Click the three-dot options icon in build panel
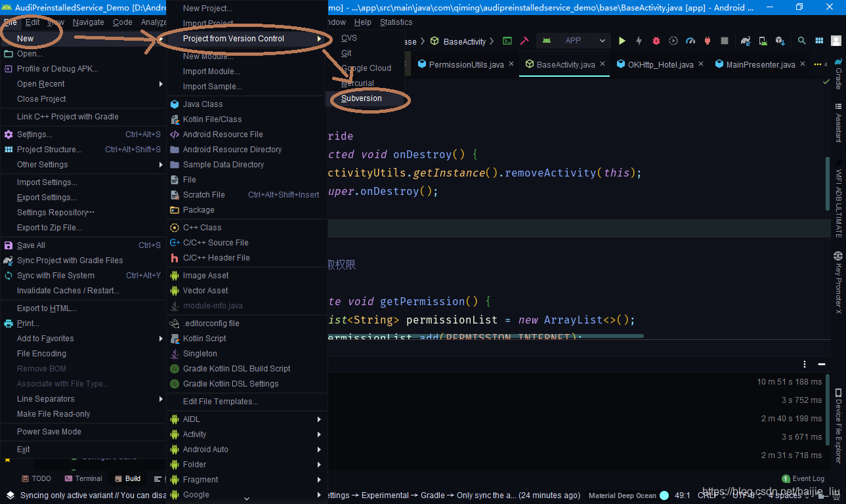Image resolution: width=846 pixels, height=504 pixels. click(x=805, y=364)
